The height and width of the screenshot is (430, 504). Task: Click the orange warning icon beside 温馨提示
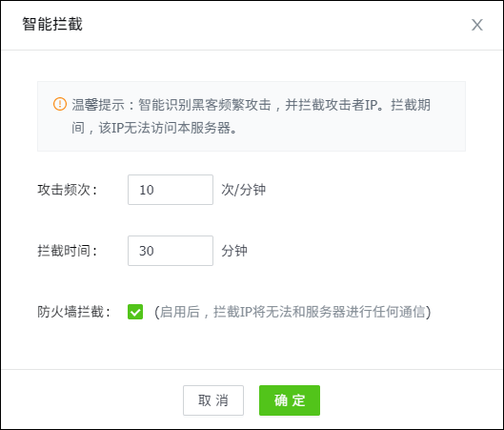60,104
